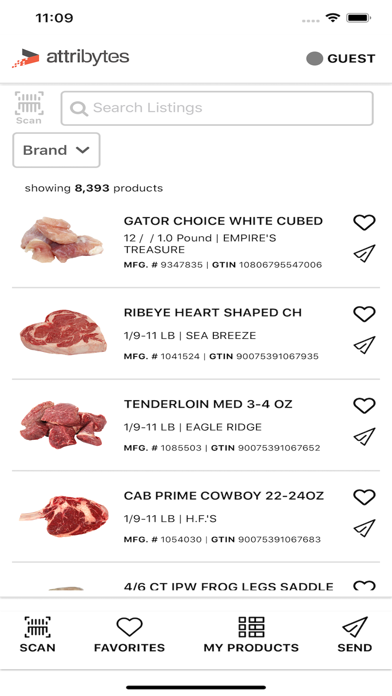Open the Scan tab in bottom bar
This screenshot has height=696, width=392.
[37, 634]
